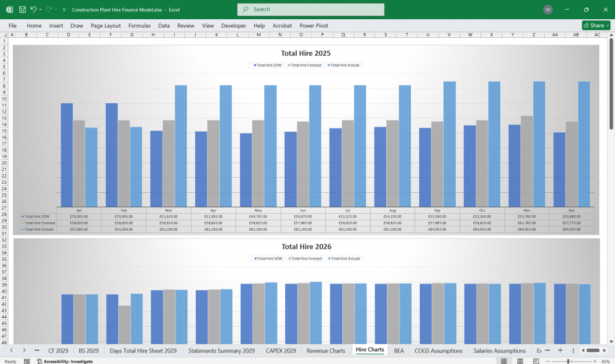The width and height of the screenshot is (615, 364).
Task: Open the Developer ribbon tab
Action: tap(234, 25)
